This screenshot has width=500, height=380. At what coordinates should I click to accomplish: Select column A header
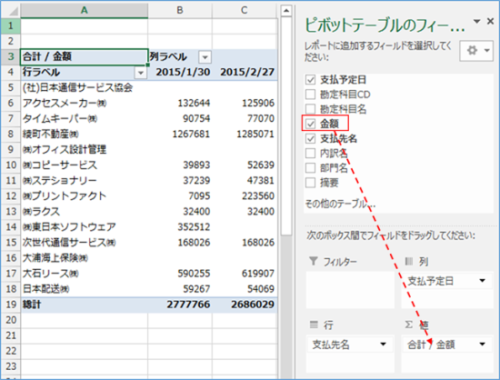[84, 10]
